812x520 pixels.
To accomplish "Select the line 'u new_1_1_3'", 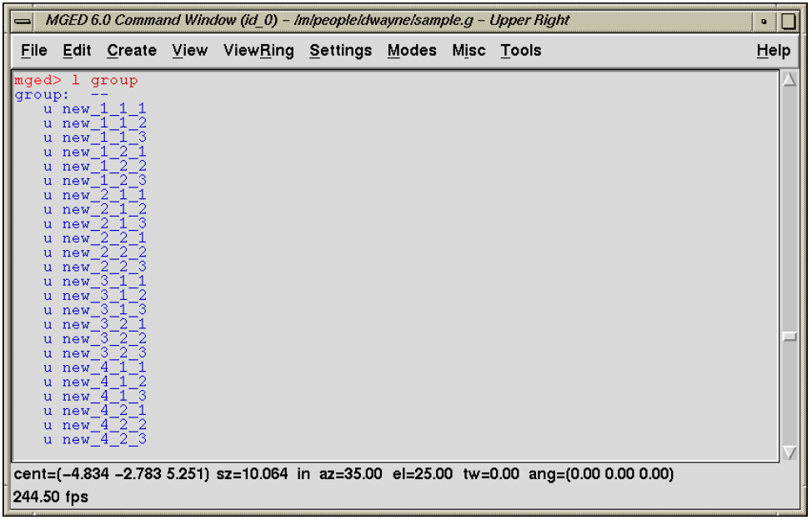I will [x=95, y=137].
